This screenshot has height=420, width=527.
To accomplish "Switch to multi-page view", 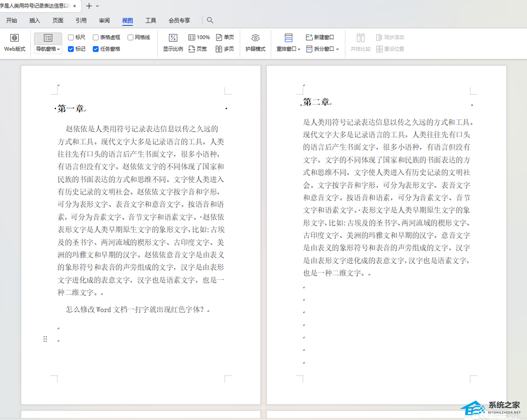I will point(225,49).
